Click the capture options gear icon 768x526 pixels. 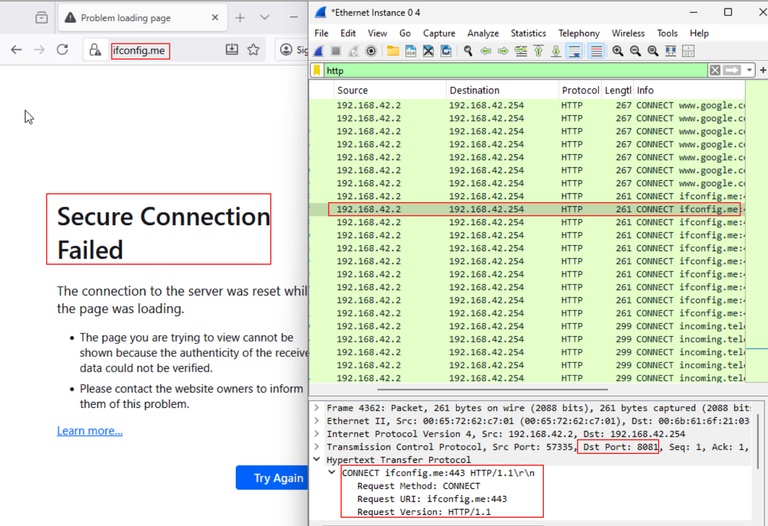(x=371, y=51)
